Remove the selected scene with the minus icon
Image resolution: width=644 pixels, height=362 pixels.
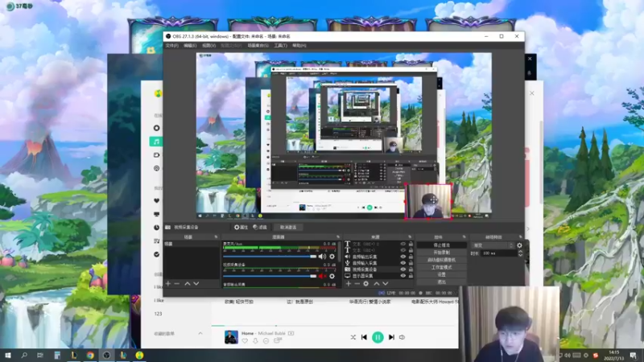point(176,284)
